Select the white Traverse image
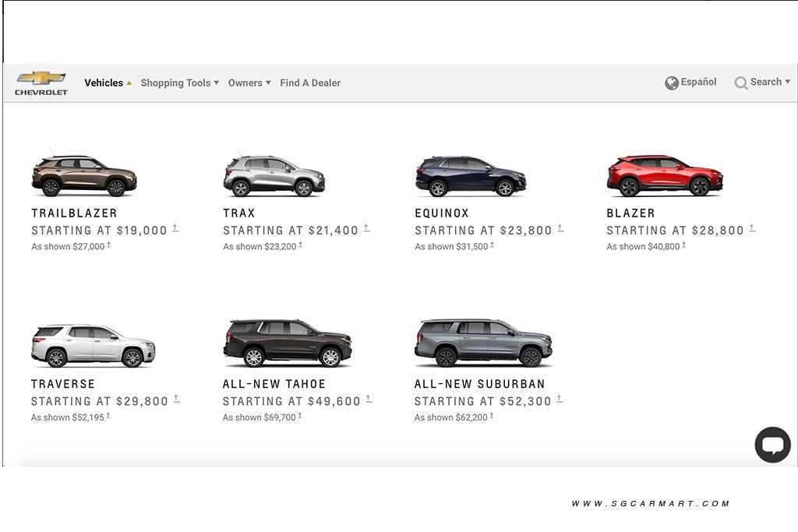Image resolution: width=798 pixels, height=532 pixels. [x=94, y=345]
